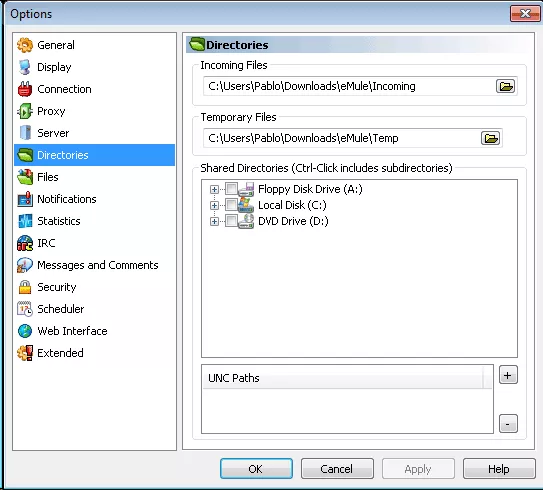
Task: Open Security via the padlock icon
Action: (x=25, y=287)
